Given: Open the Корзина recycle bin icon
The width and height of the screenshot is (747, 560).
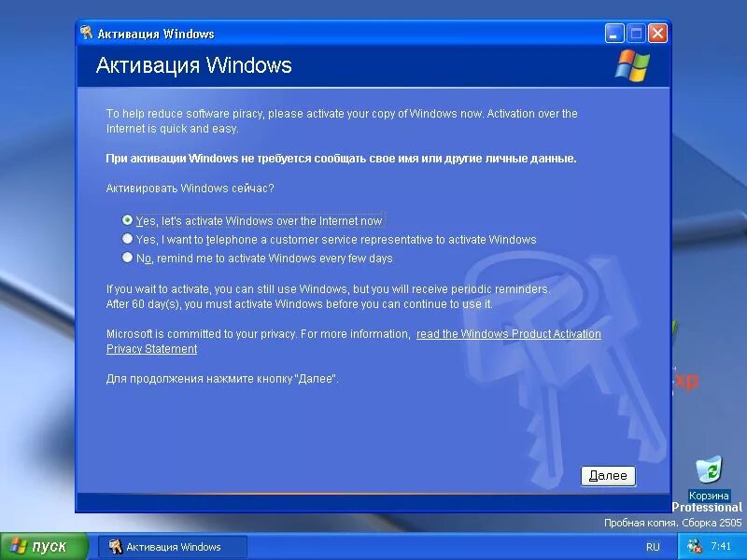Looking at the screenshot, I should (x=709, y=478).
